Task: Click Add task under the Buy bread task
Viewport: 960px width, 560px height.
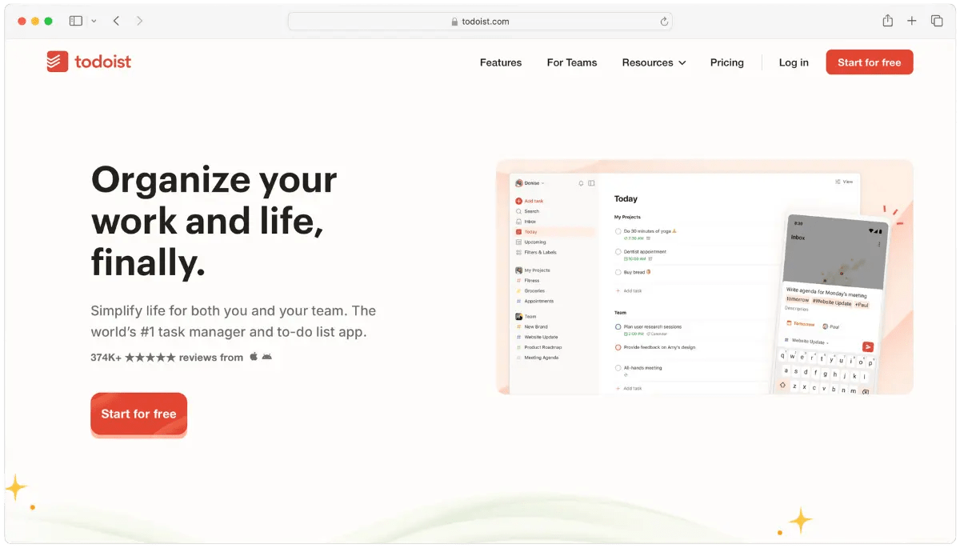Action: (x=629, y=291)
